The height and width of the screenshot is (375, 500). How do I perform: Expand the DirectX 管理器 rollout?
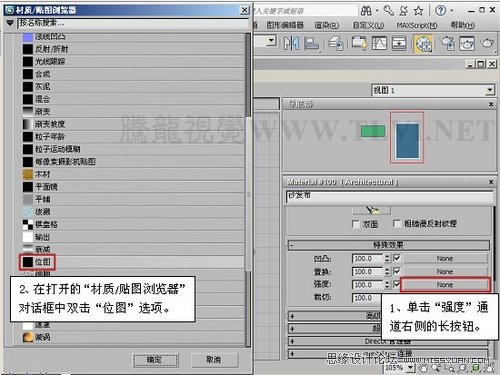point(389,341)
